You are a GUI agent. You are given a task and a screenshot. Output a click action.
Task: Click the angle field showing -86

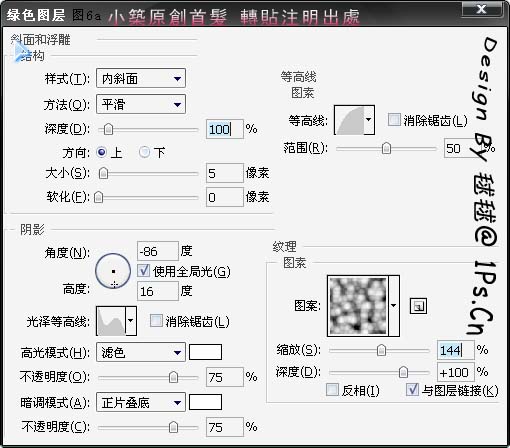click(x=158, y=251)
